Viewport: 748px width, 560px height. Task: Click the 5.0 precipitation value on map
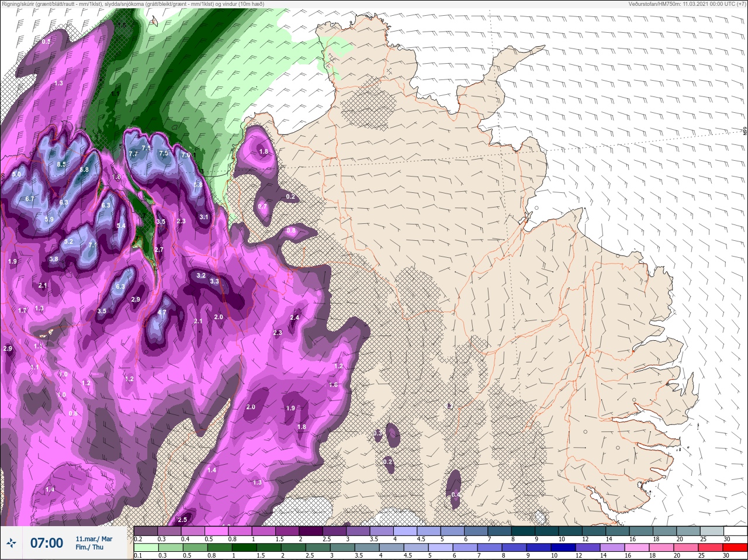coord(16,174)
